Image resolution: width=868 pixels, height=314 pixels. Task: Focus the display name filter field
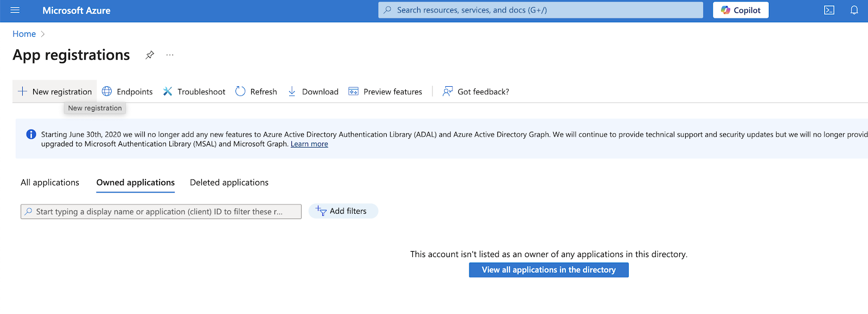pyautogui.click(x=161, y=212)
